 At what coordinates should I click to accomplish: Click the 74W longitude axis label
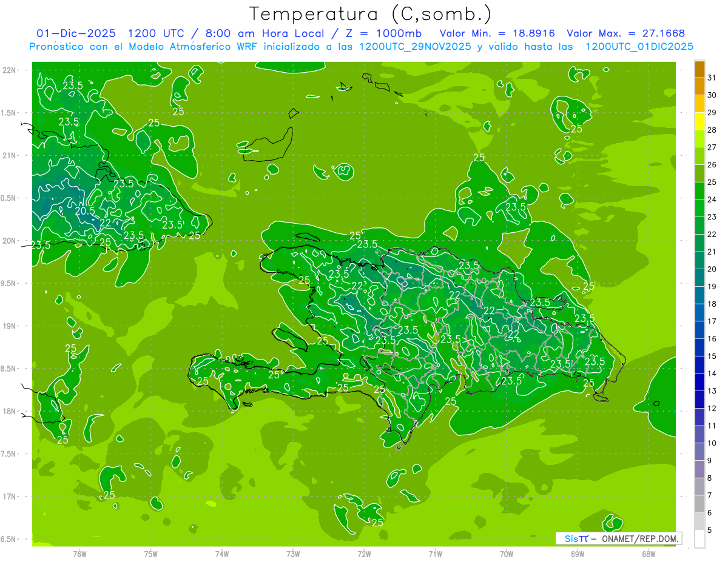coord(222,554)
